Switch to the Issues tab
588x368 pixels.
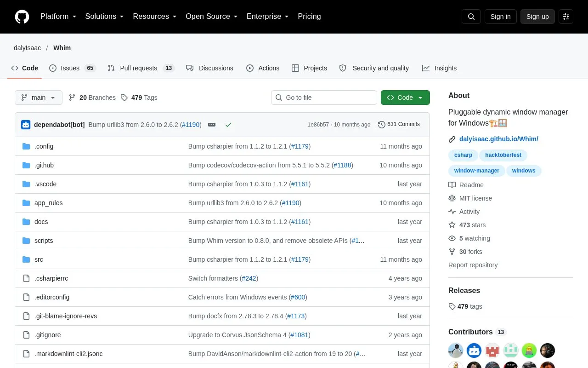pyautogui.click(x=72, y=68)
